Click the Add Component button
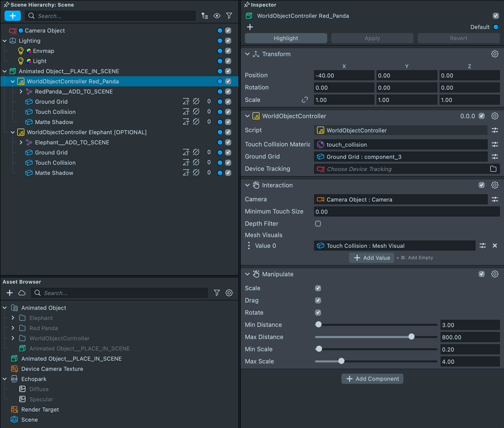The width and height of the screenshot is (504, 428). tap(372, 379)
